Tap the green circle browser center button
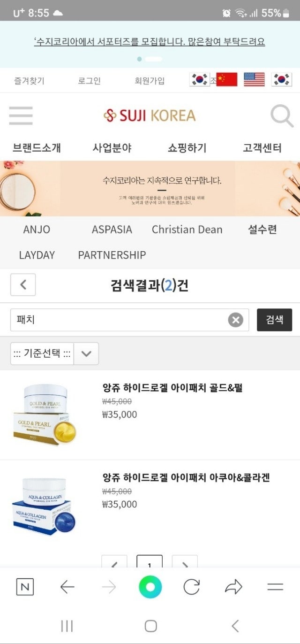Viewport: 300px width, 644px height. click(x=150, y=587)
